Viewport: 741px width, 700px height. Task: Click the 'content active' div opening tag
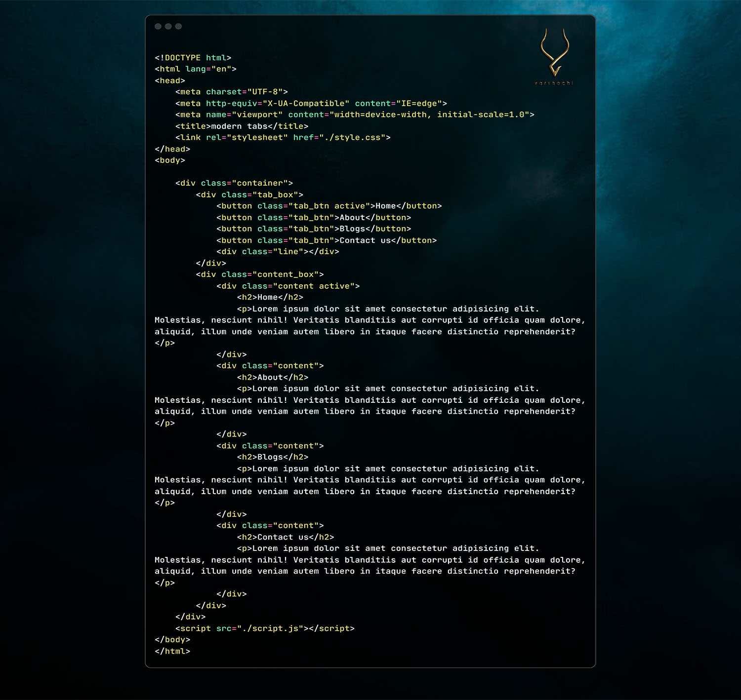click(x=288, y=286)
